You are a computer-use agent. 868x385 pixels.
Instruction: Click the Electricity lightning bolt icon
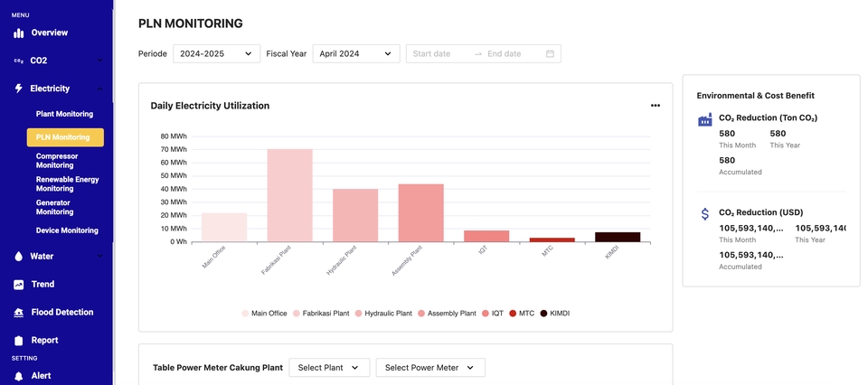pos(19,89)
